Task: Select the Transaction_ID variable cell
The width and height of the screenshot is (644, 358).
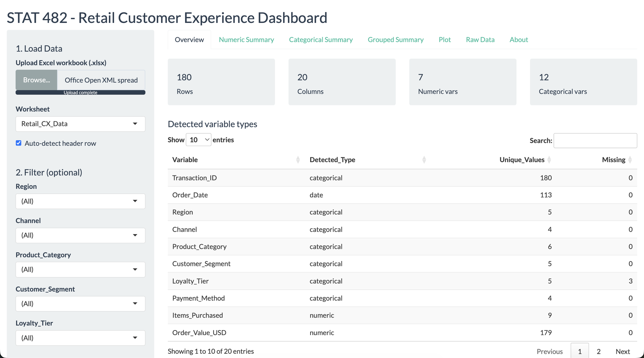Action: 236,178
